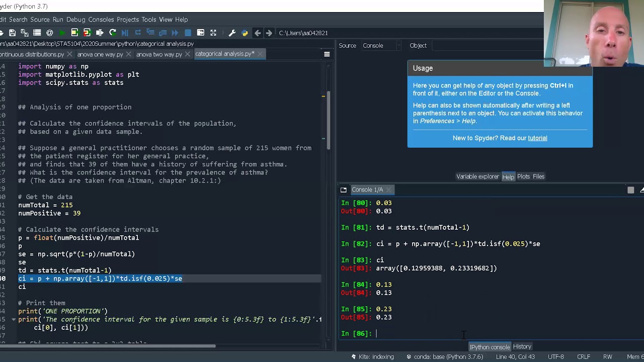Viewport: 644px width, 362px height.
Task: Open the Projects menu
Action: pos(128,20)
